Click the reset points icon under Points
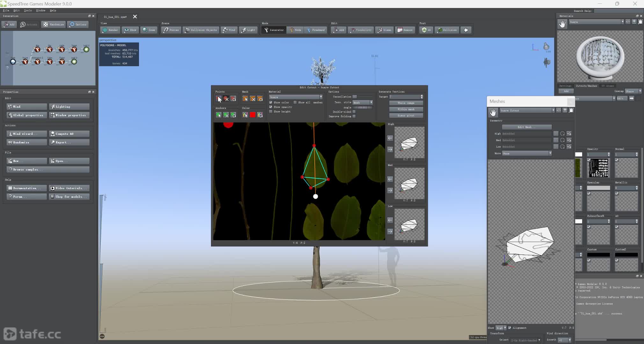644x344 pixels. point(233,99)
